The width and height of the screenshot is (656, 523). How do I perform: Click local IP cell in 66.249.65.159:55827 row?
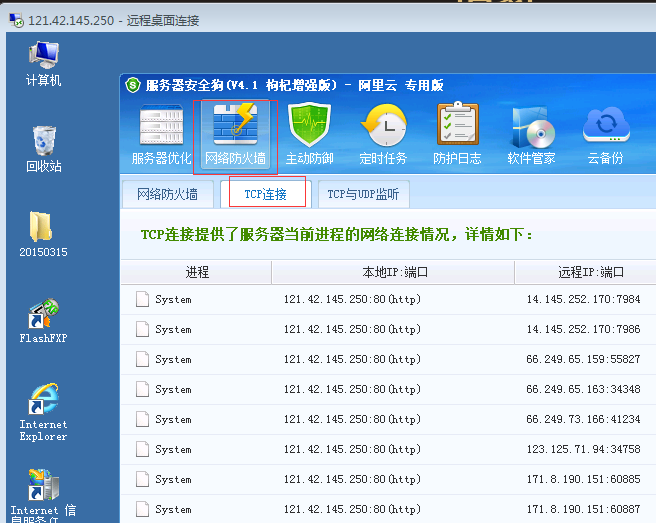[x=352, y=359]
